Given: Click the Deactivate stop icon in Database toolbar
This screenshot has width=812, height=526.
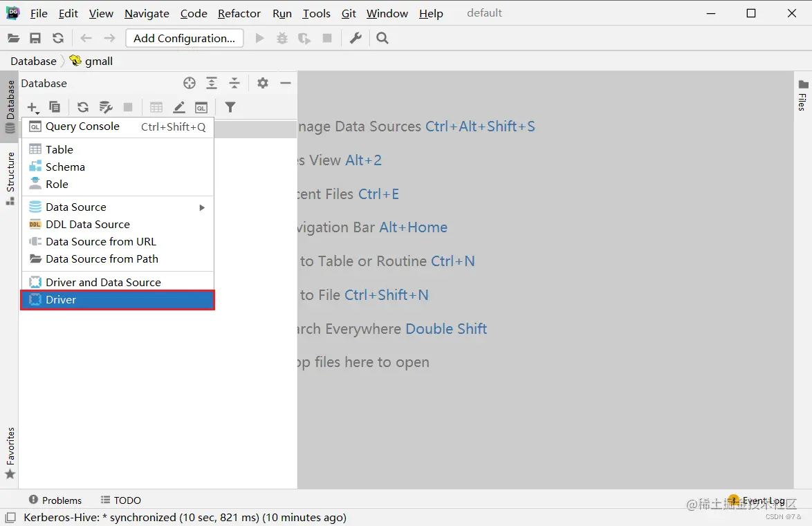Looking at the screenshot, I should click(x=128, y=107).
